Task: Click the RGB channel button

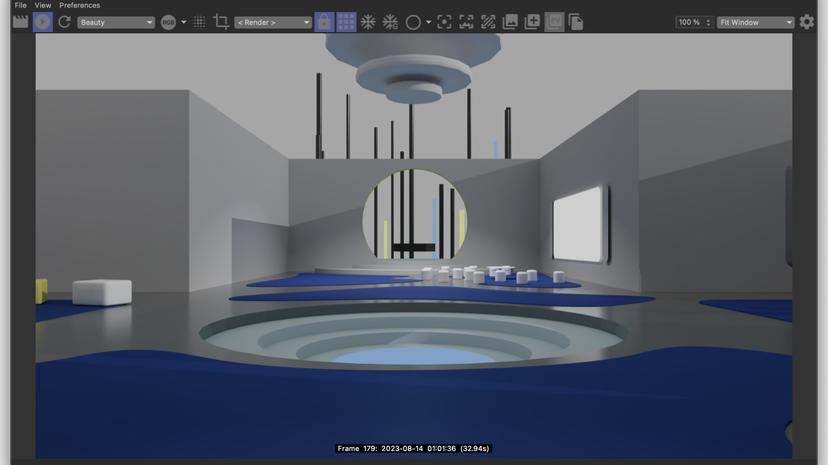Action: pyautogui.click(x=168, y=22)
